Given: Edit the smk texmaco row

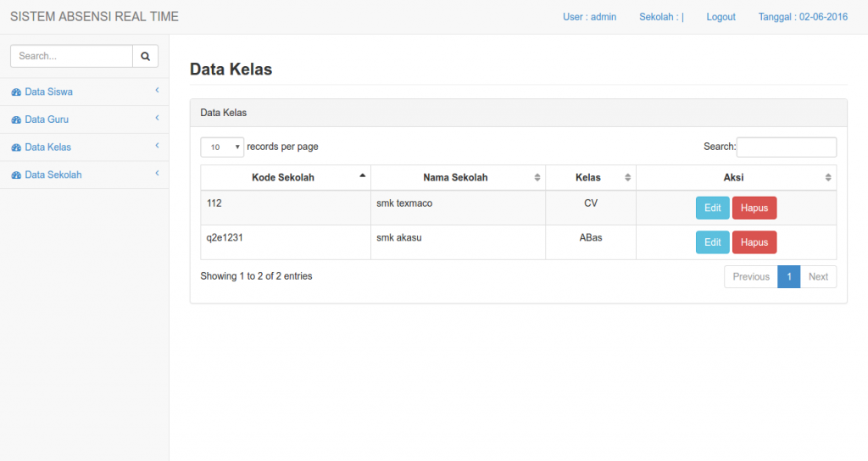Looking at the screenshot, I should pos(712,208).
